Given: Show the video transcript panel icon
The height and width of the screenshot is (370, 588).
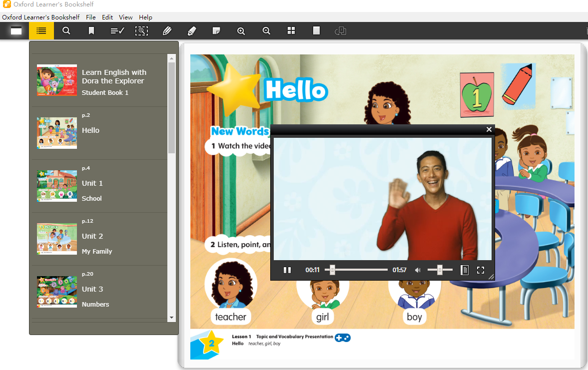Looking at the screenshot, I should [x=464, y=270].
